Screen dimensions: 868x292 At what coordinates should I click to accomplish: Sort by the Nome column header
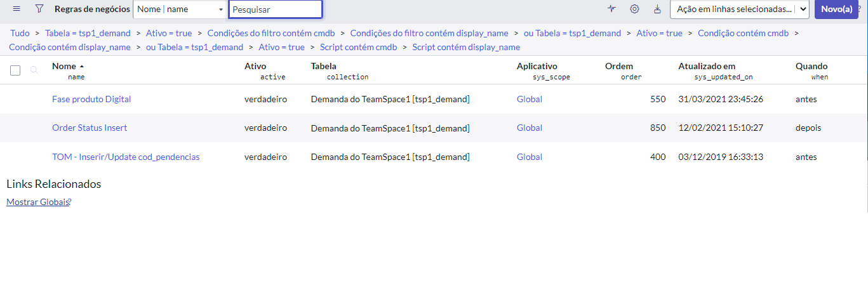pos(63,66)
